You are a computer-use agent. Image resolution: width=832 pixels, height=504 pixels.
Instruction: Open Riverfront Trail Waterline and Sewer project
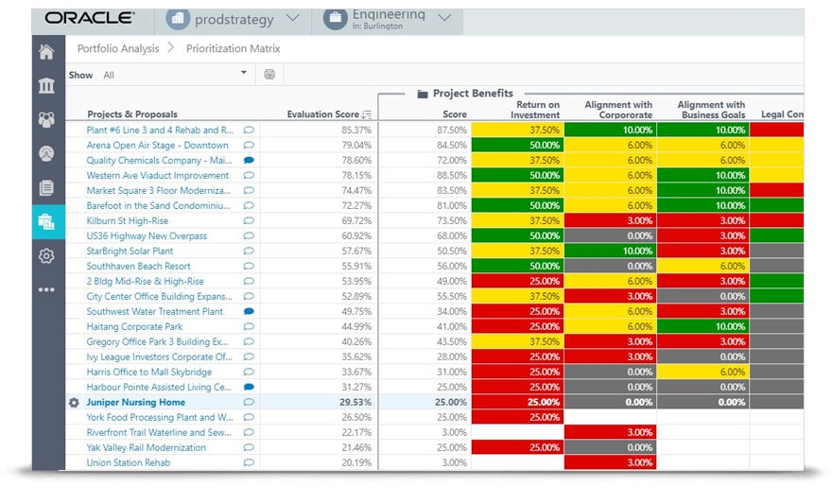159,433
